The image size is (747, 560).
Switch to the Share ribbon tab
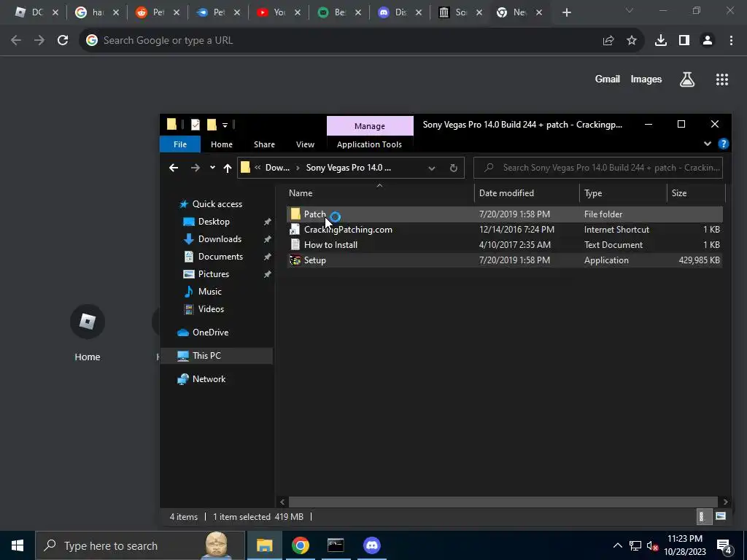[x=264, y=144]
